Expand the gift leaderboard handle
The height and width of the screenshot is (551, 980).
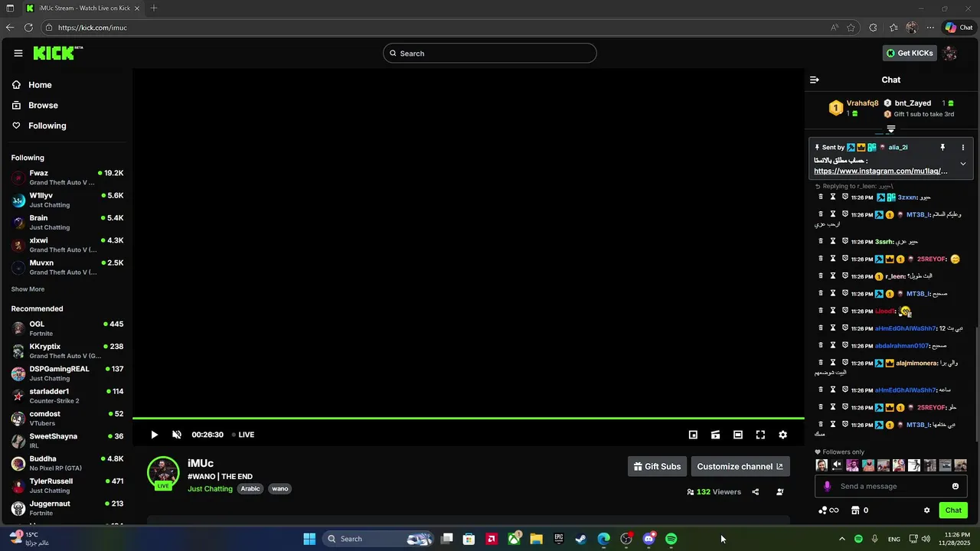click(x=890, y=129)
